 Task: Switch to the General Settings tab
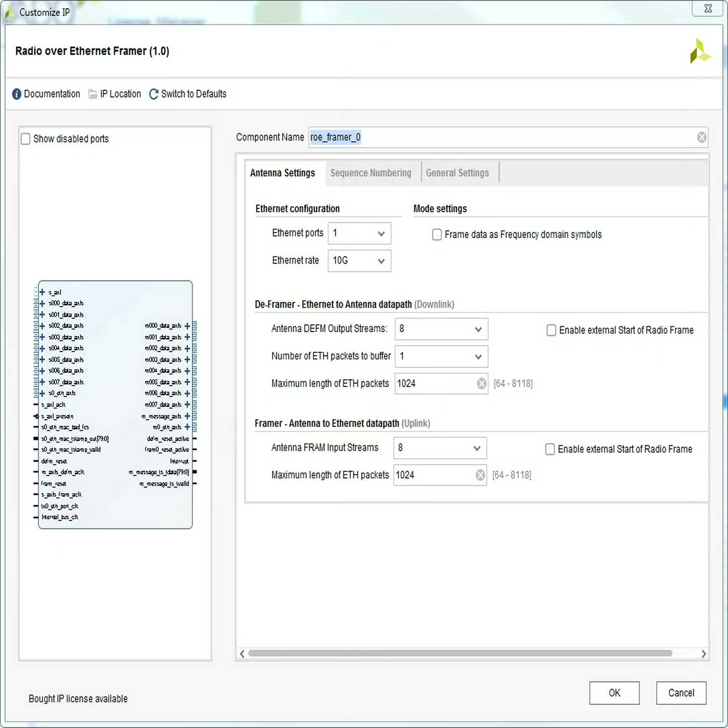coord(458,173)
